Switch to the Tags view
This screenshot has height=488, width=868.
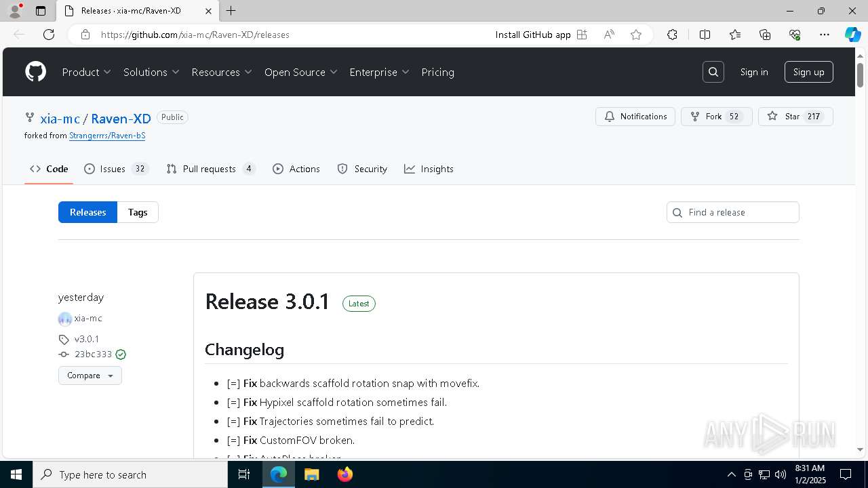click(138, 212)
